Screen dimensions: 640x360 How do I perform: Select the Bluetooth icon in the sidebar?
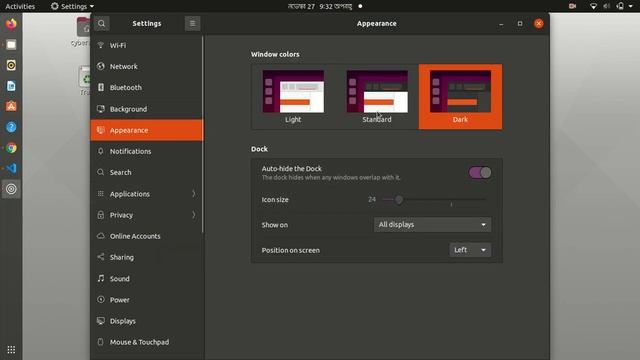coord(100,87)
